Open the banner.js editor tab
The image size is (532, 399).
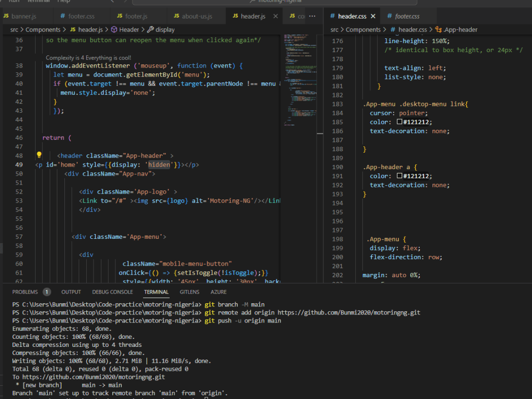24,16
